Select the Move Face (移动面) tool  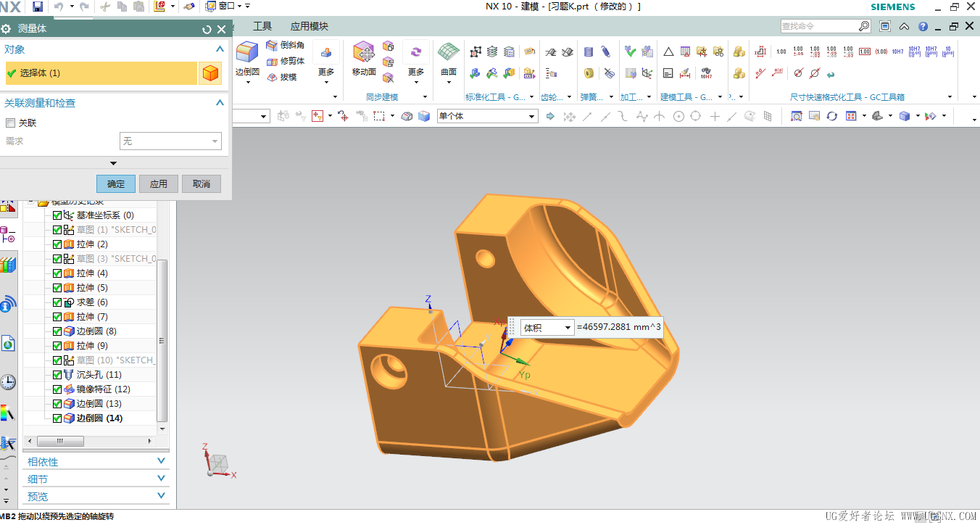tap(364, 54)
